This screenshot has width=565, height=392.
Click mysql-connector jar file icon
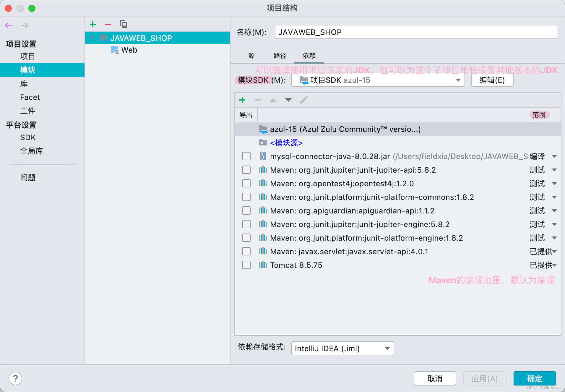(262, 156)
